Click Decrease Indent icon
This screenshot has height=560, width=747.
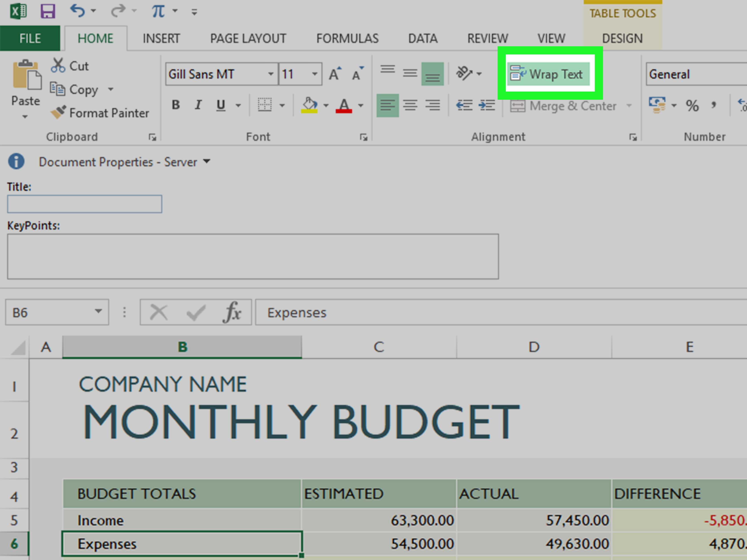click(464, 105)
